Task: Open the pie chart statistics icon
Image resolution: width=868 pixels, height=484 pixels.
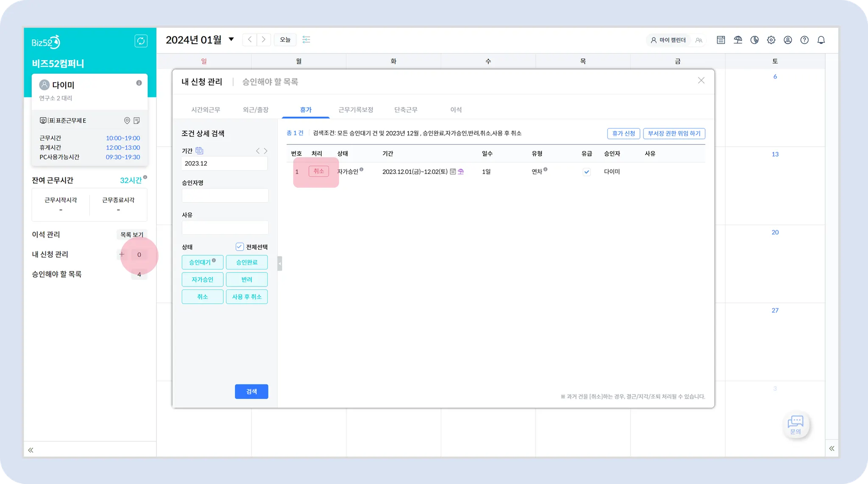Action: click(x=754, y=40)
